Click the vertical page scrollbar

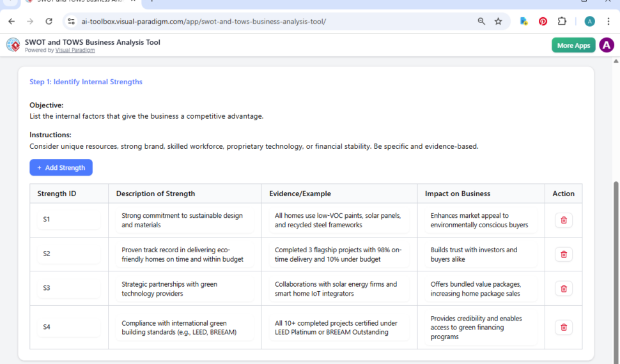pyautogui.click(x=616, y=211)
